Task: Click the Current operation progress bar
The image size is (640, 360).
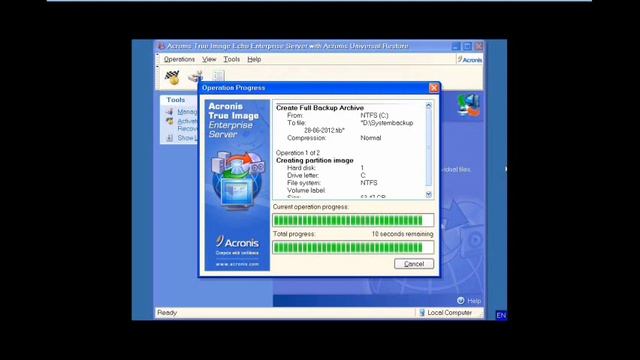Action: click(353, 220)
